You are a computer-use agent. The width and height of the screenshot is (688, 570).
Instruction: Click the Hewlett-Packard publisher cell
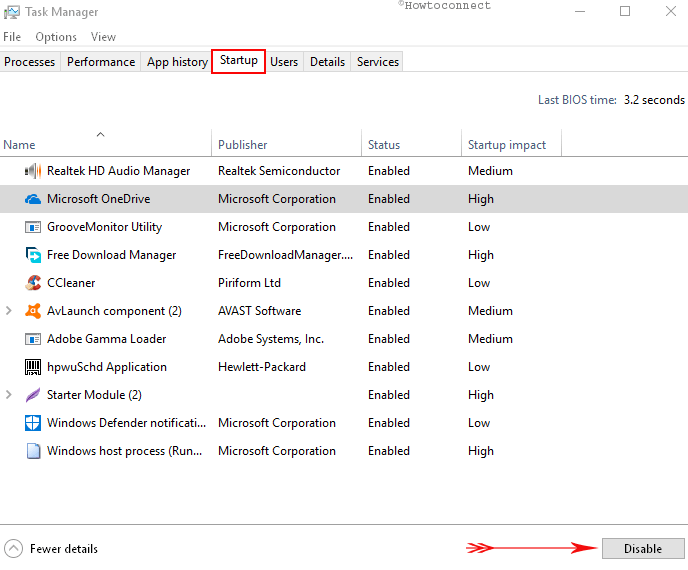coord(262,367)
